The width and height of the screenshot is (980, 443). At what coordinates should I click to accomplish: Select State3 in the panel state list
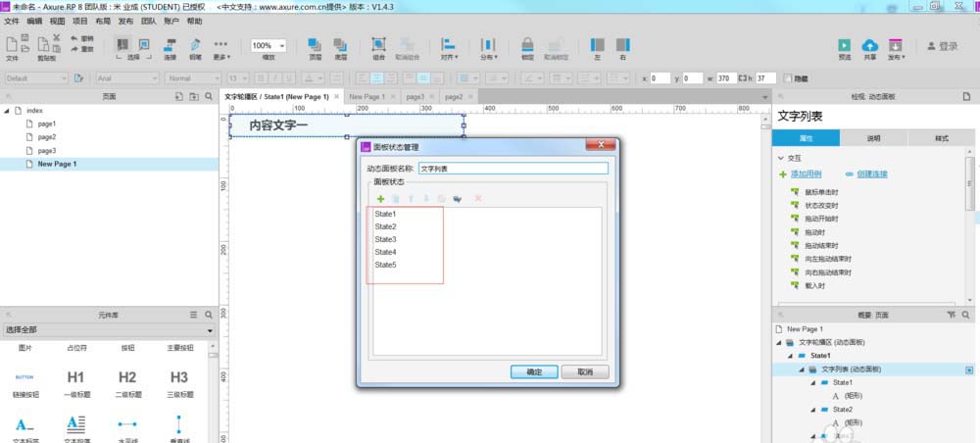click(x=385, y=239)
